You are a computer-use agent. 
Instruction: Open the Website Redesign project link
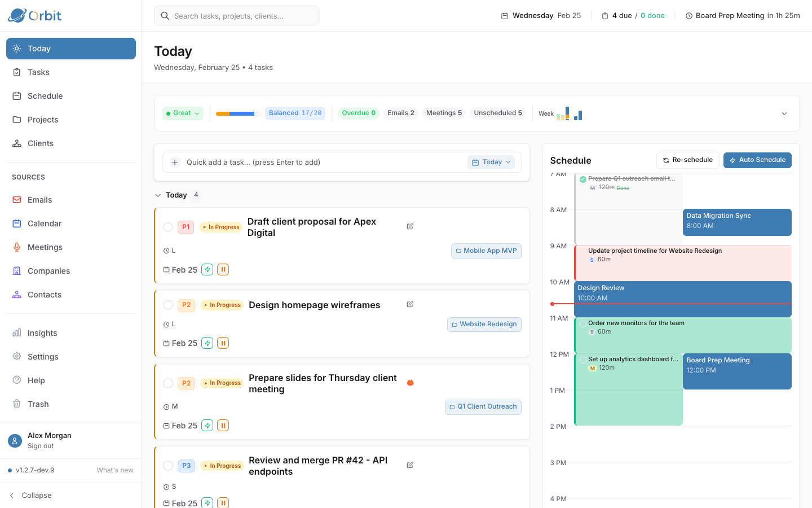(484, 324)
